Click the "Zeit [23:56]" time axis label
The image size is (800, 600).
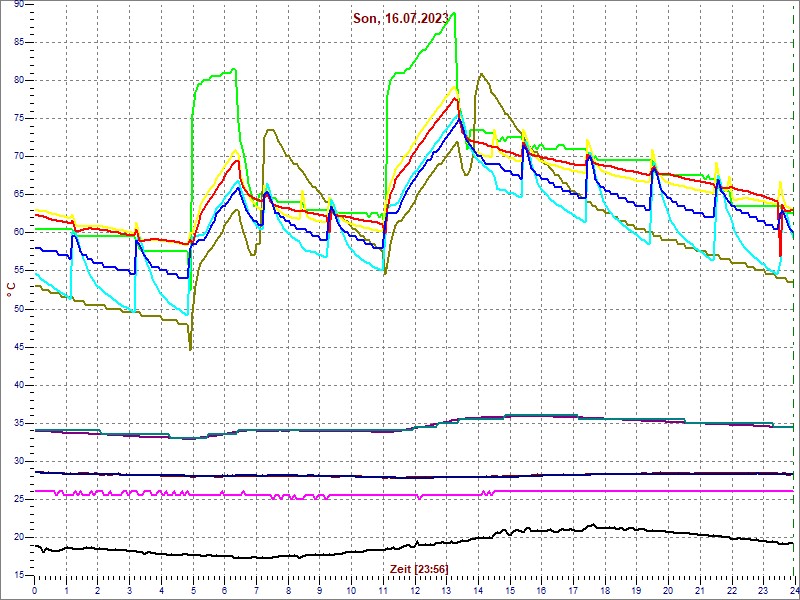point(419,568)
